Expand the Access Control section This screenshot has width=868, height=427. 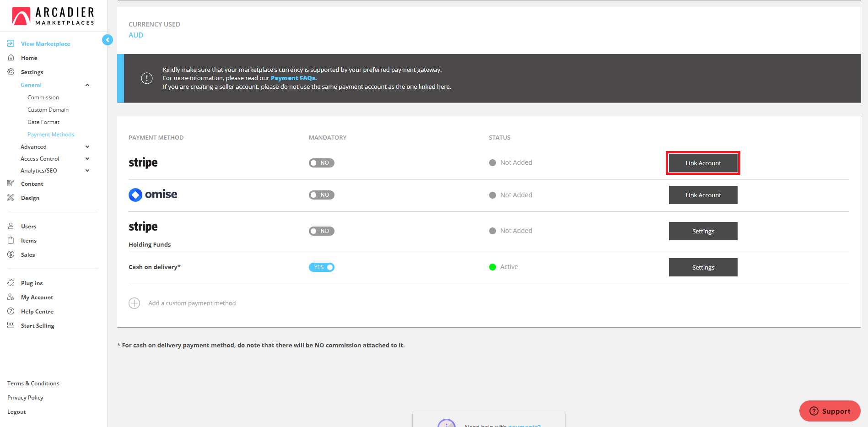point(87,159)
